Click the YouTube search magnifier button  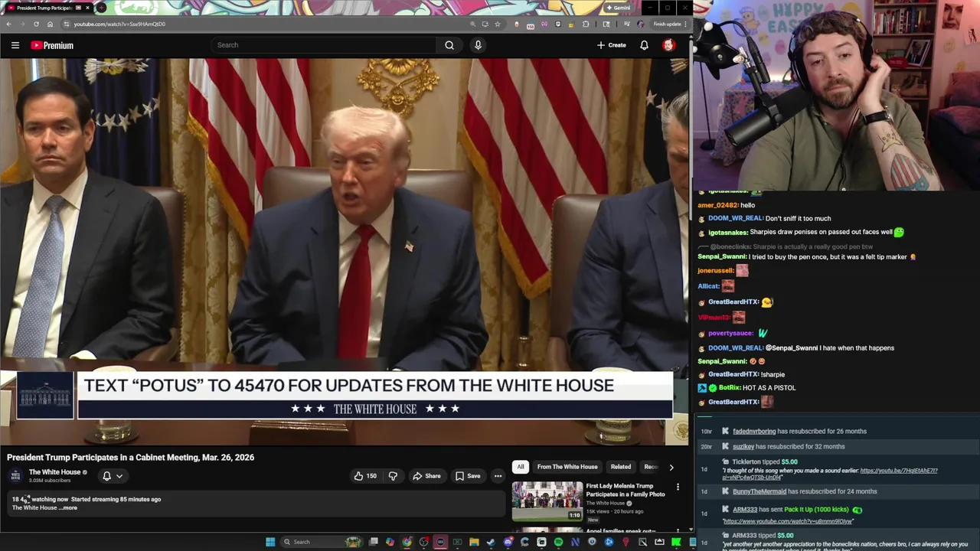coord(449,45)
